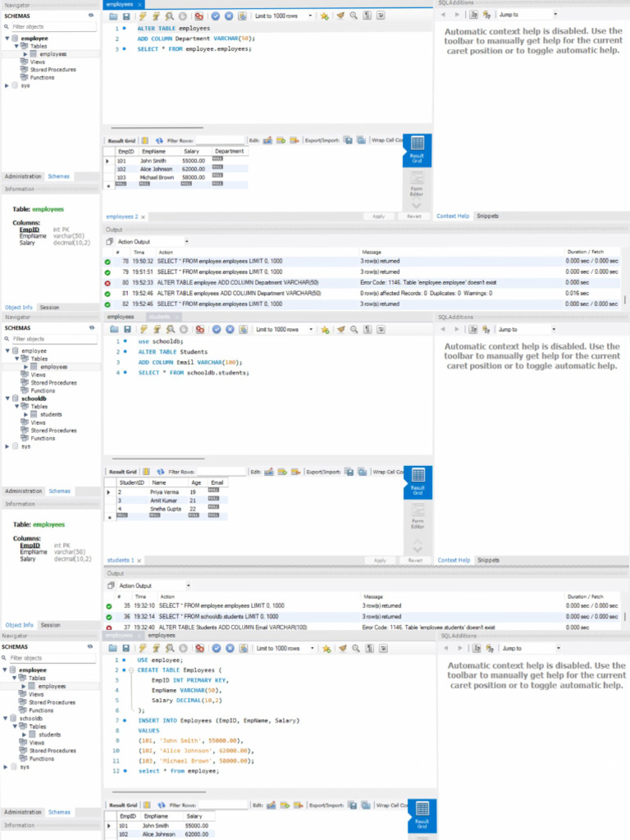Open Snippets tab below use schooldb help
Image resolution: width=630 pixels, height=840 pixels.
(x=488, y=560)
